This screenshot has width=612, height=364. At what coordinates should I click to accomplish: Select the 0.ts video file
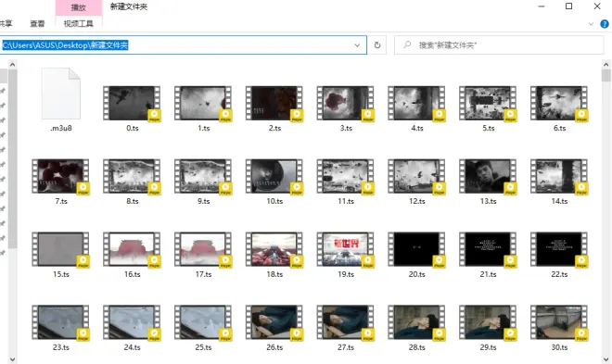[132, 108]
